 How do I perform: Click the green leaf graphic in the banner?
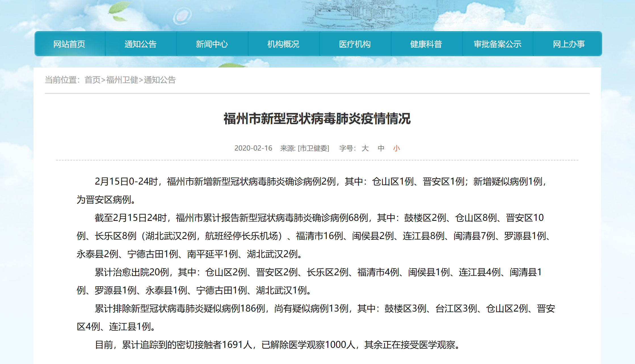(119, 11)
